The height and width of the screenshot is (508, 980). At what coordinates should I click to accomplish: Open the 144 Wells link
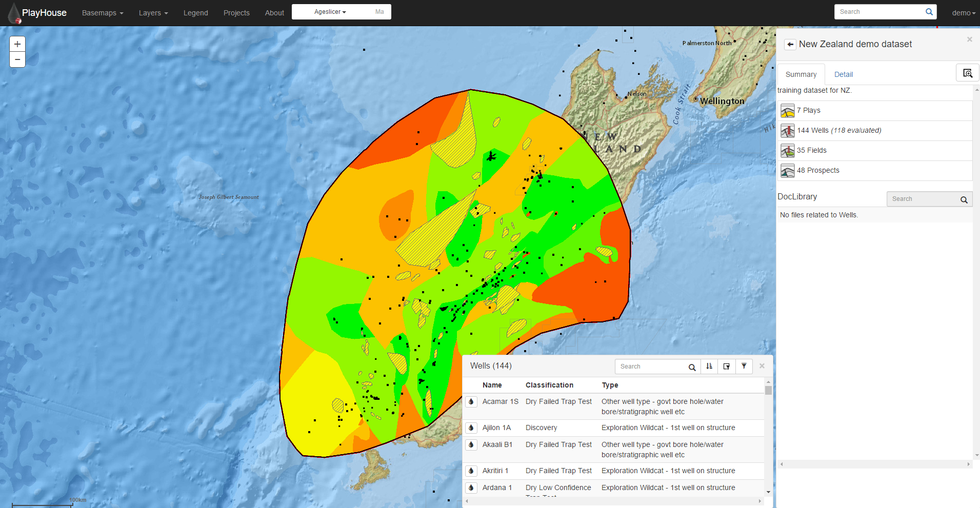tap(839, 130)
